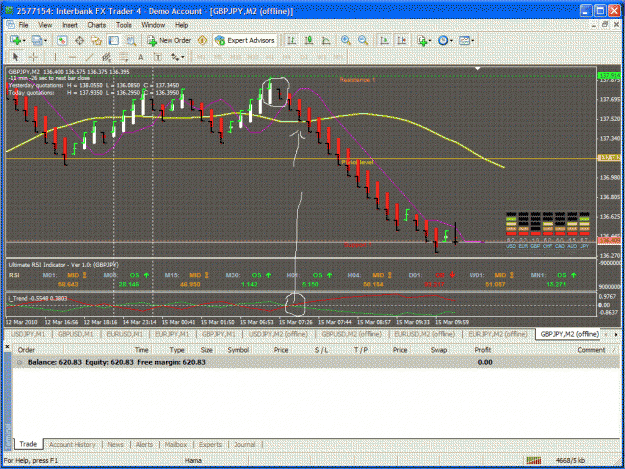The height and width of the screenshot is (469, 625).
Task: Toggle the Expert Advisors button
Action: tap(245, 40)
